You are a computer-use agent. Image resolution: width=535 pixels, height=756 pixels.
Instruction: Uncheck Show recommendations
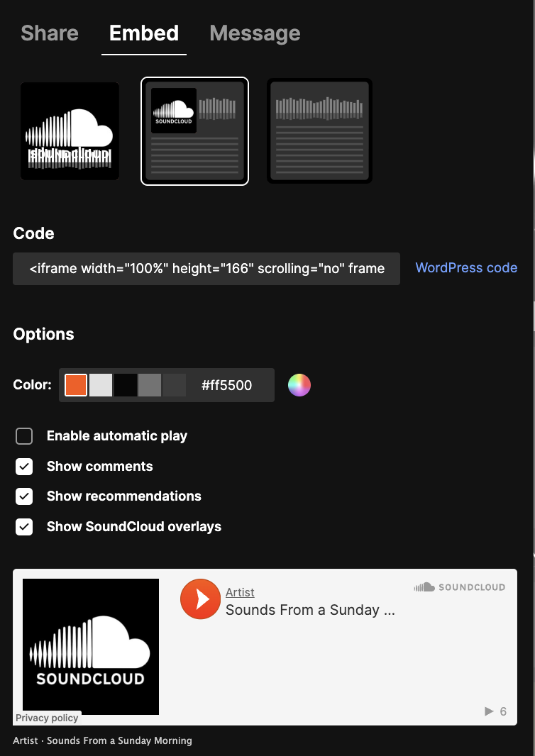click(x=24, y=496)
